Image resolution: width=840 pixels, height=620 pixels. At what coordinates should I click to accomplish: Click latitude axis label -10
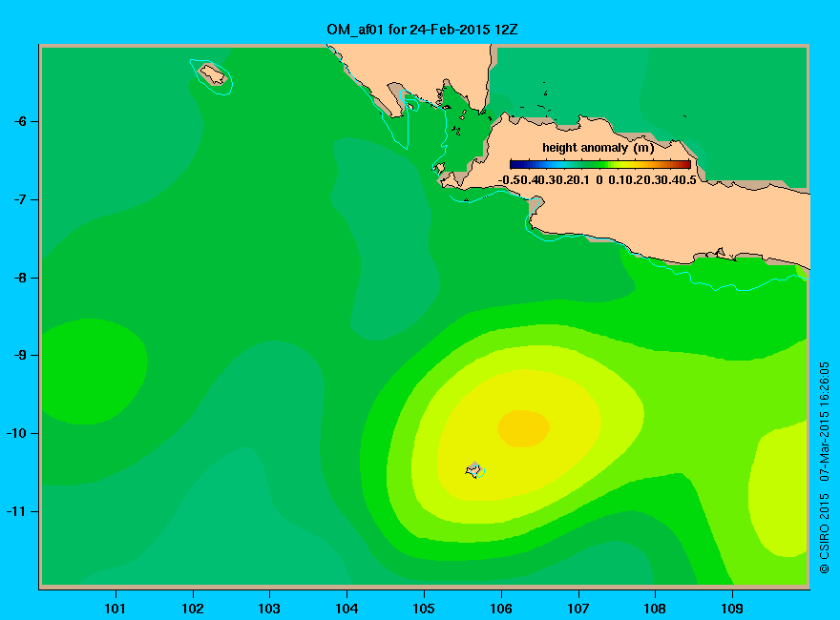click(16, 433)
